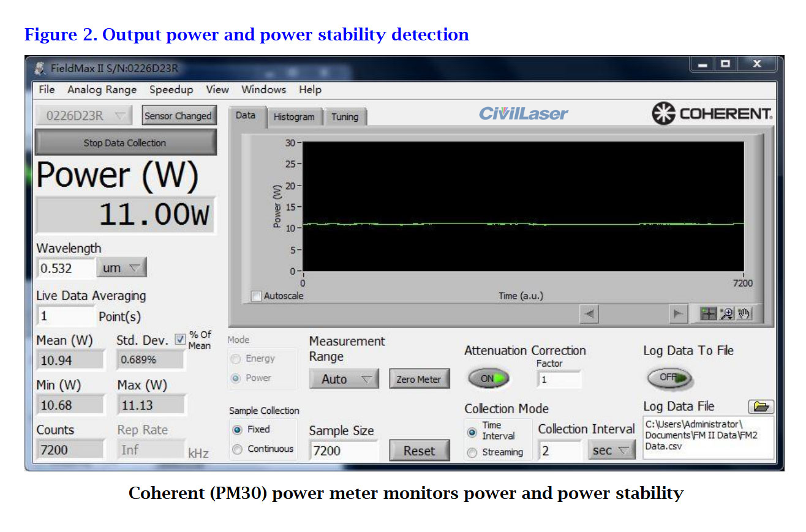Select the graph zoom magnifier tool

tap(726, 313)
